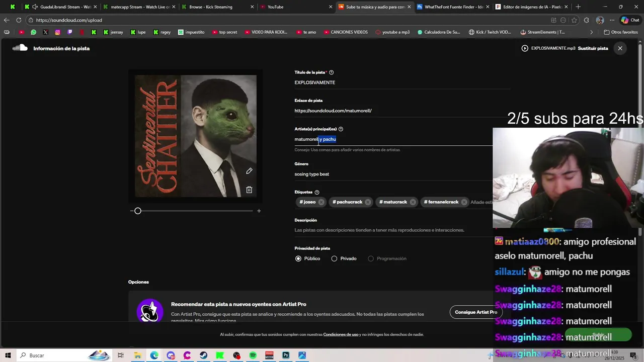This screenshot has width=644, height=362.
Task: Open Spotify from the taskbar
Action: 253,355
